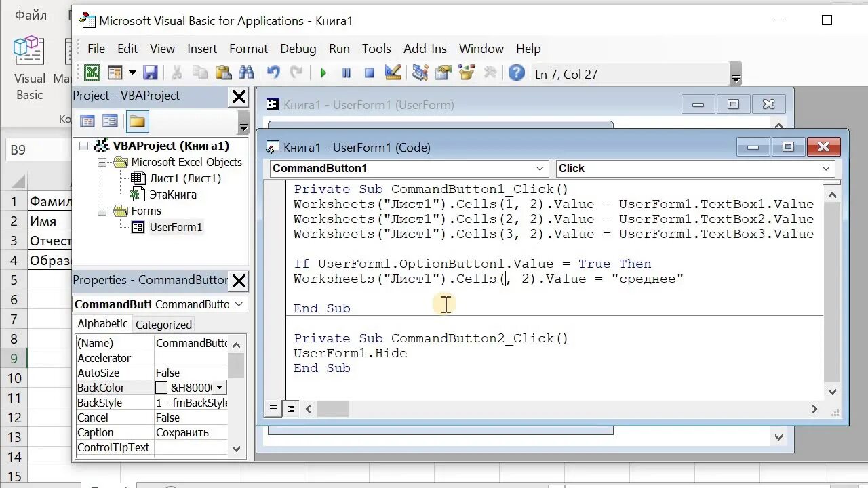Toggle Folders icon in Project panel
This screenshot has height=488, width=868.
tap(137, 121)
